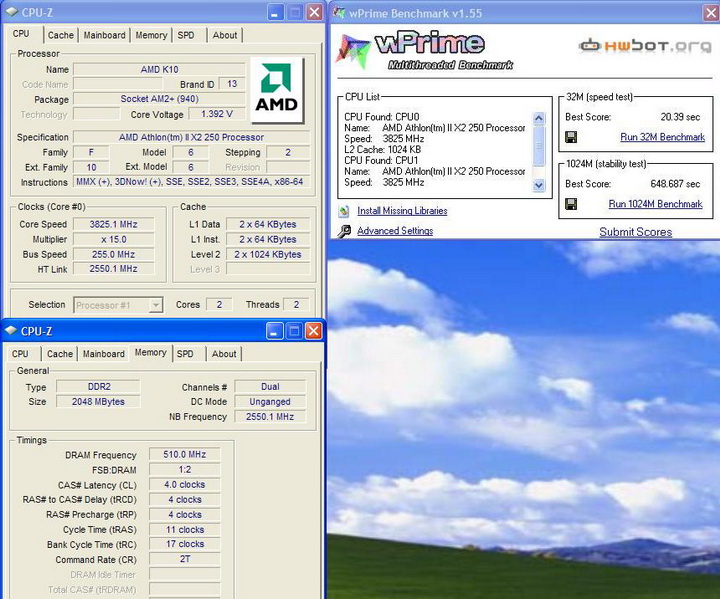
Task: Open Install Missing Libraries link
Action: click(x=402, y=211)
